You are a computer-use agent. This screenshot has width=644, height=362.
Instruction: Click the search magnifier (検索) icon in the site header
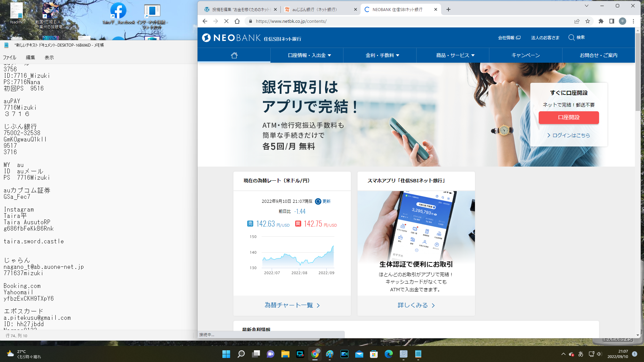click(572, 38)
